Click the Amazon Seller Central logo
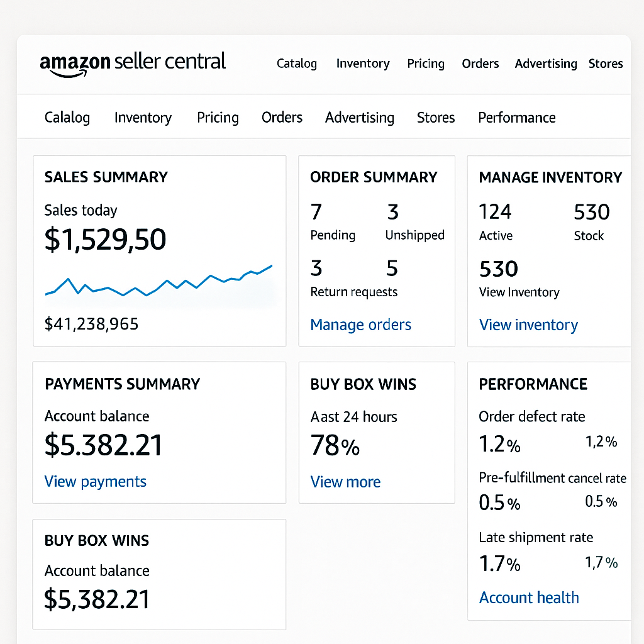Viewport: 644px width, 644px height. pyautogui.click(x=132, y=63)
